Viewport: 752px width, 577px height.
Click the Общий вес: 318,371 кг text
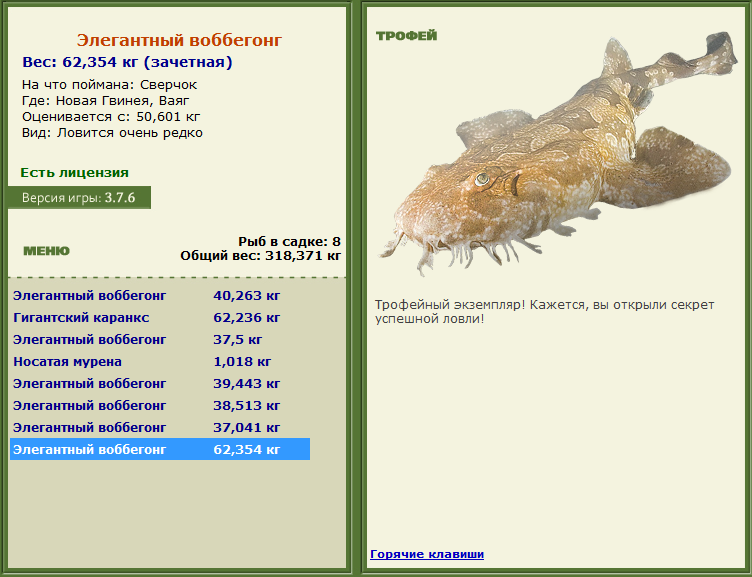click(261, 256)
